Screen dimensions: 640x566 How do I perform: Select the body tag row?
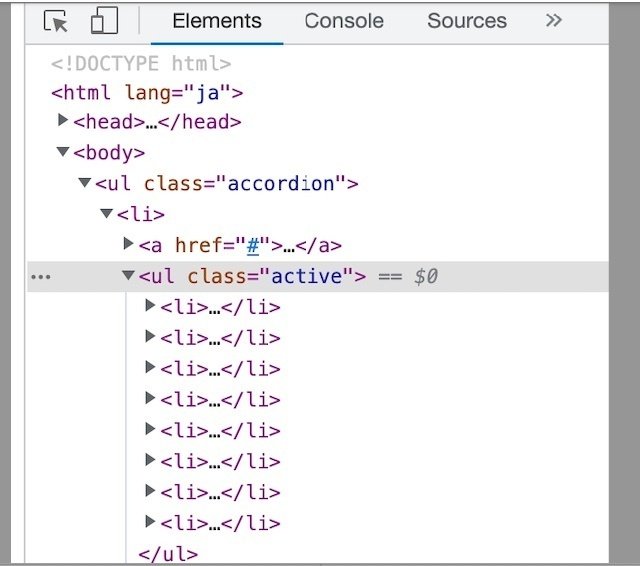pos(109,153)
